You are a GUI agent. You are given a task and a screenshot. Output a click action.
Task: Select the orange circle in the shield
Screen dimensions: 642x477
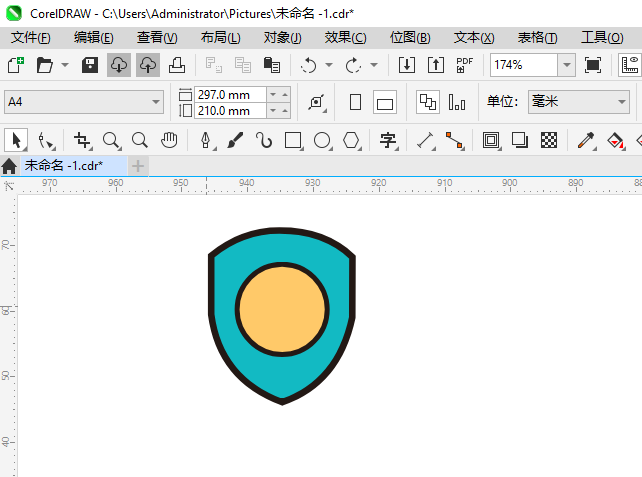282,309
